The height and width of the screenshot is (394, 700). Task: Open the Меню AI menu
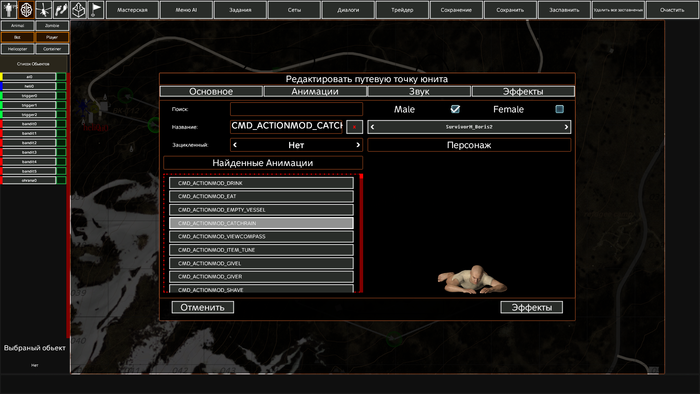[186, 10]
